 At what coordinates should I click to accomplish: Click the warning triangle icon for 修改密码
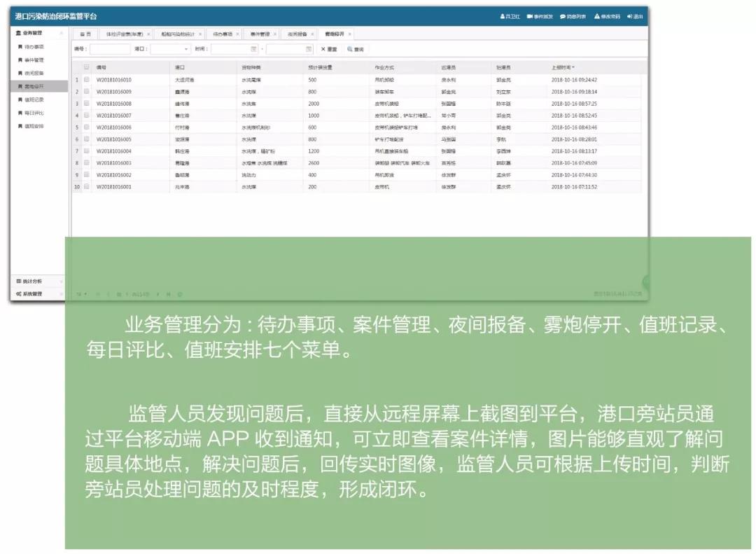(x=597, y=16)
